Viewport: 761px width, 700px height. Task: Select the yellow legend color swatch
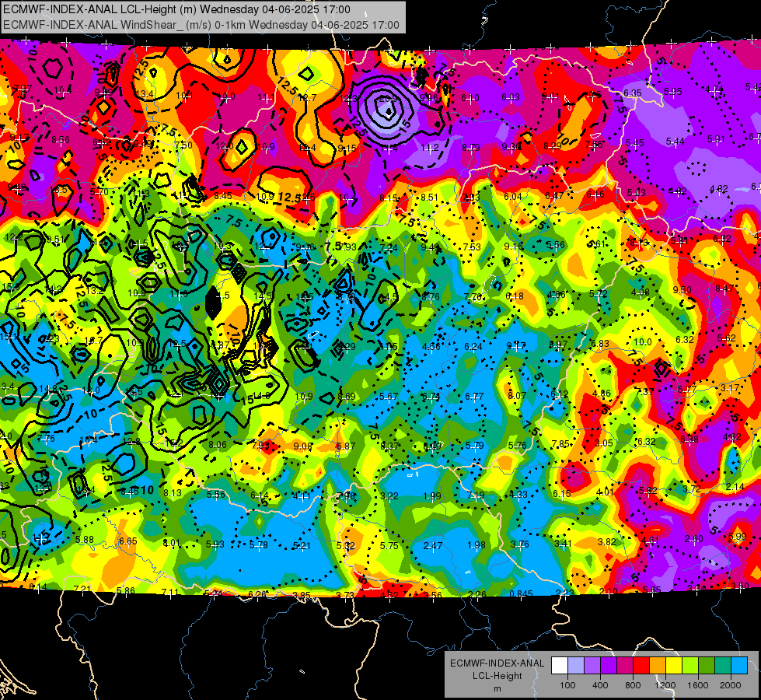pyautogui.click(x=674, y=666)
